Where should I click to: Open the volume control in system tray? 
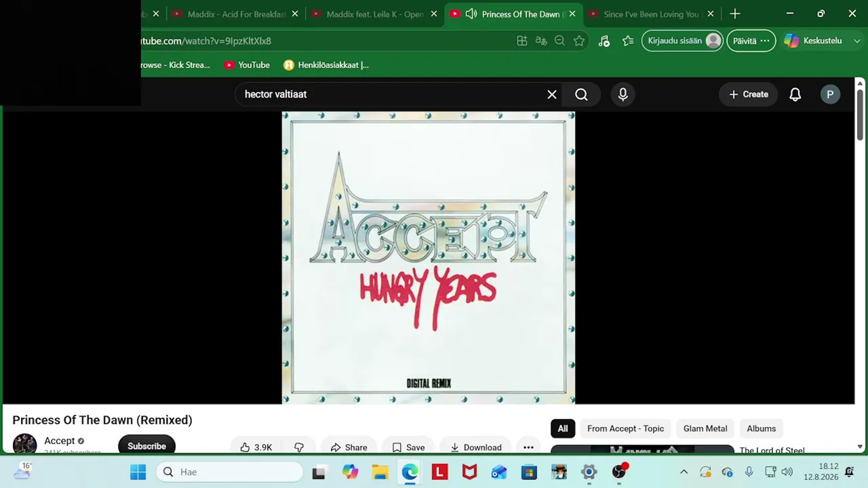pos(787,472)
